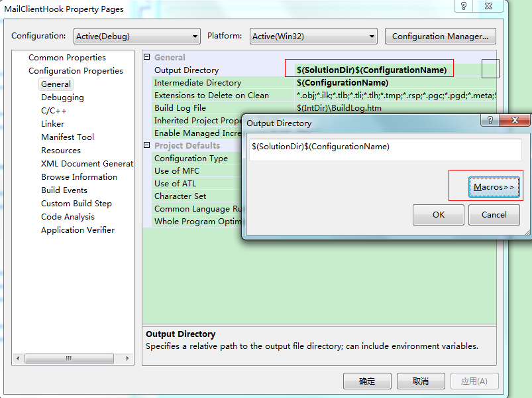Select the Use of MFC property
The image size is (532, 398).
point(197,171)
